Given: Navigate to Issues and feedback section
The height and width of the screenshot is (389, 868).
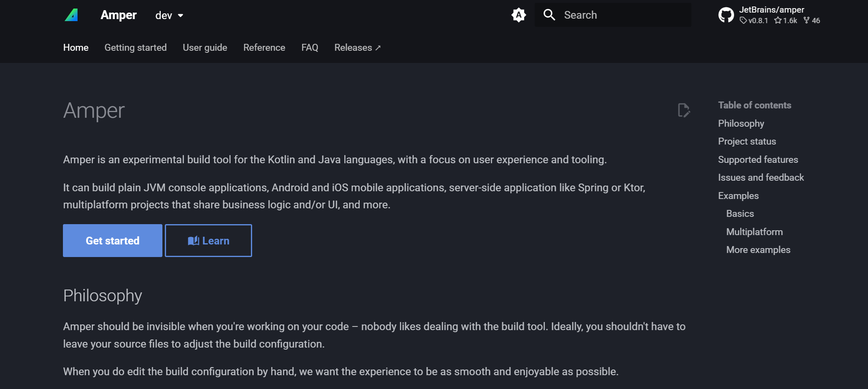Looking at the screenshot, I should coord(761,177).
